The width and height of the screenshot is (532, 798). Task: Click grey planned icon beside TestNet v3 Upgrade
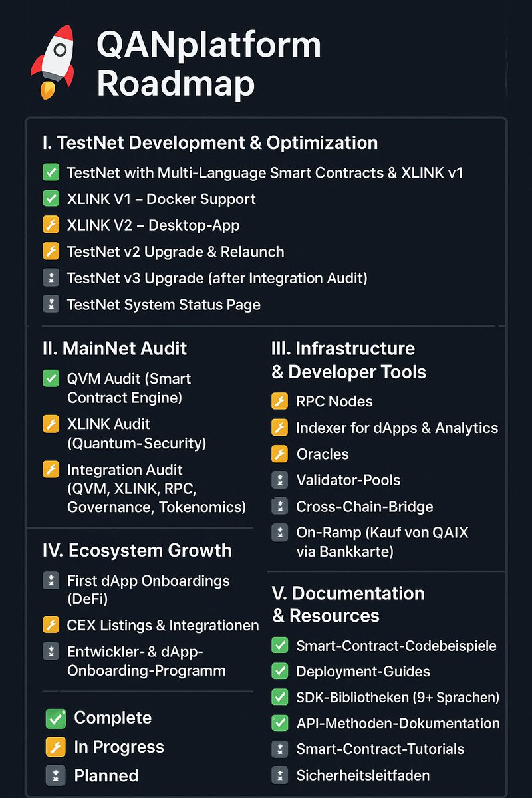pos(51,278)
